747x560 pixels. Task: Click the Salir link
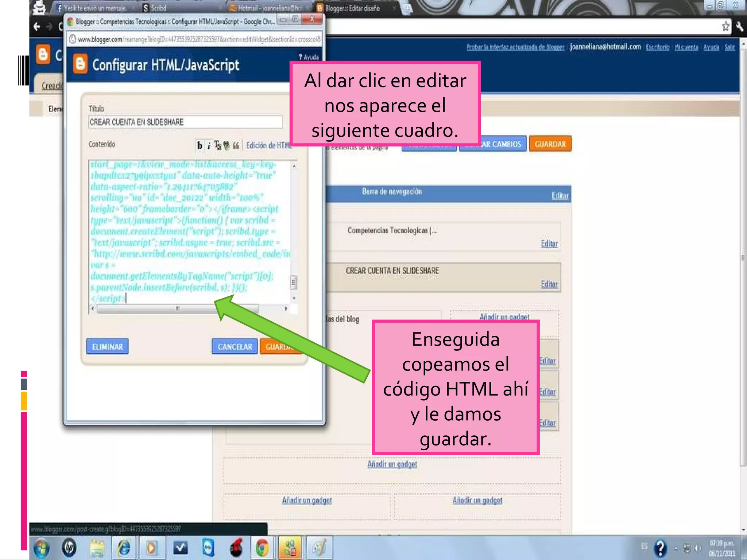click(x=729, y=47)
